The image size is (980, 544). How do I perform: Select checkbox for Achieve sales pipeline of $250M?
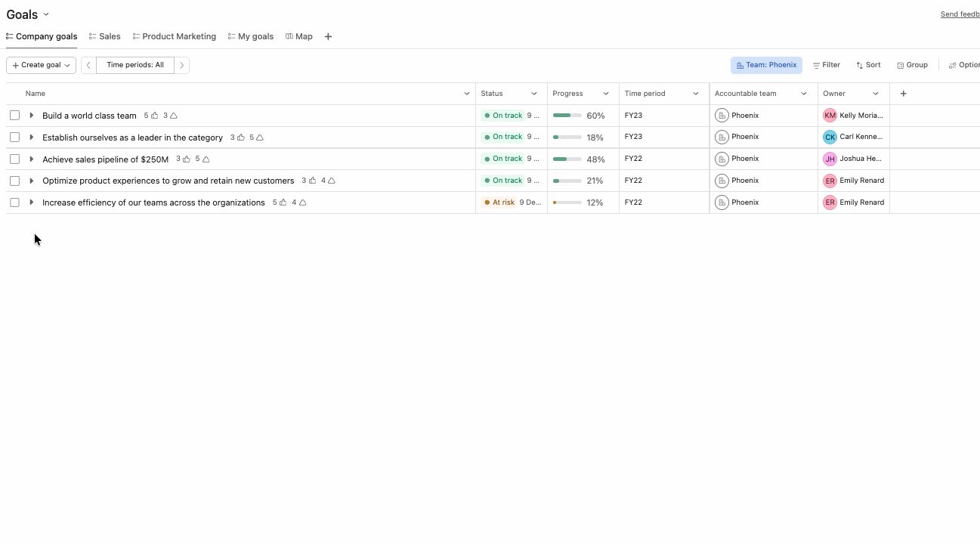(14, 159)
